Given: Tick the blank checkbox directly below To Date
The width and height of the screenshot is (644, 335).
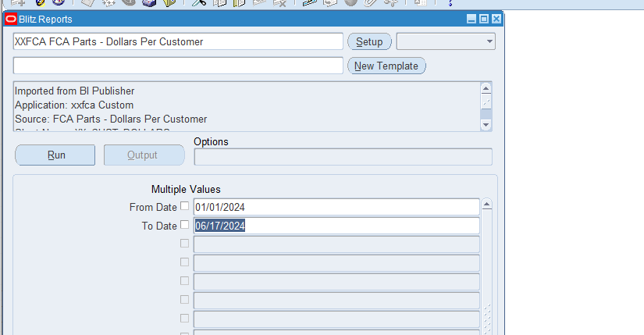Looking at the screenshot, I should coord(184,244).
